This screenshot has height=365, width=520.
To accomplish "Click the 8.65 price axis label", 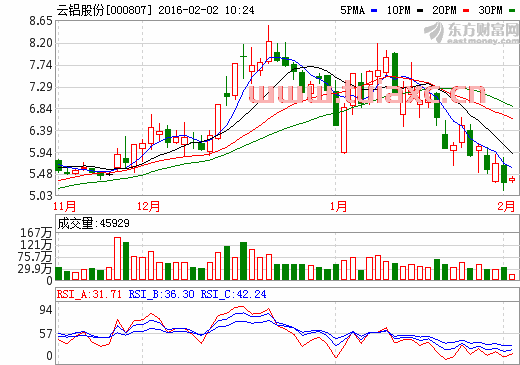I will pyautogui.click(x=41, y=21).
